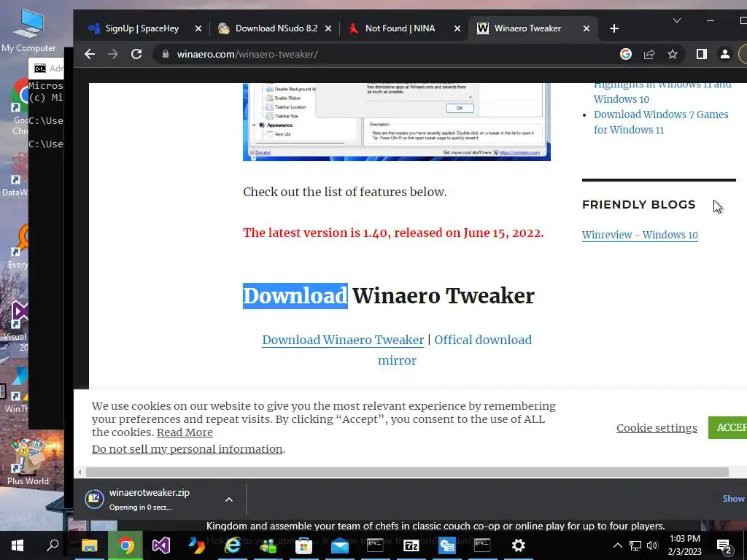Click the horizontal page scrollbar
Viewport: 747px width, 560px height.
pyautogui.click(x=407, y=472)
